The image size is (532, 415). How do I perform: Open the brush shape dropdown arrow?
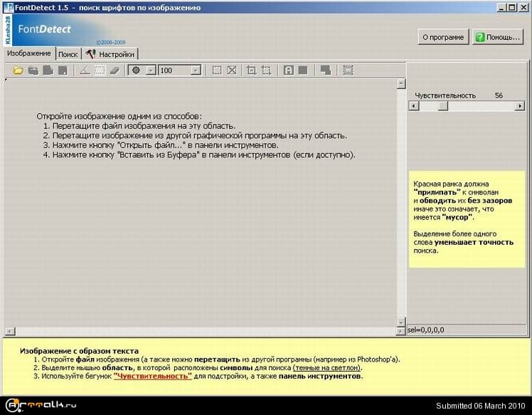151,70
